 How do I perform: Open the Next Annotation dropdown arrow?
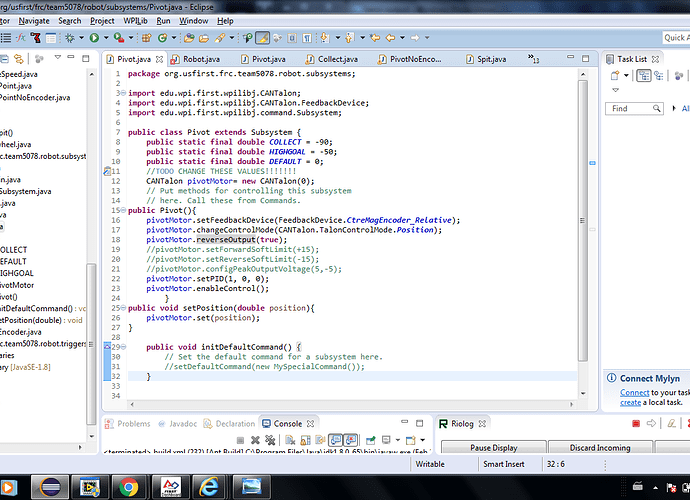tap(338, 38)
